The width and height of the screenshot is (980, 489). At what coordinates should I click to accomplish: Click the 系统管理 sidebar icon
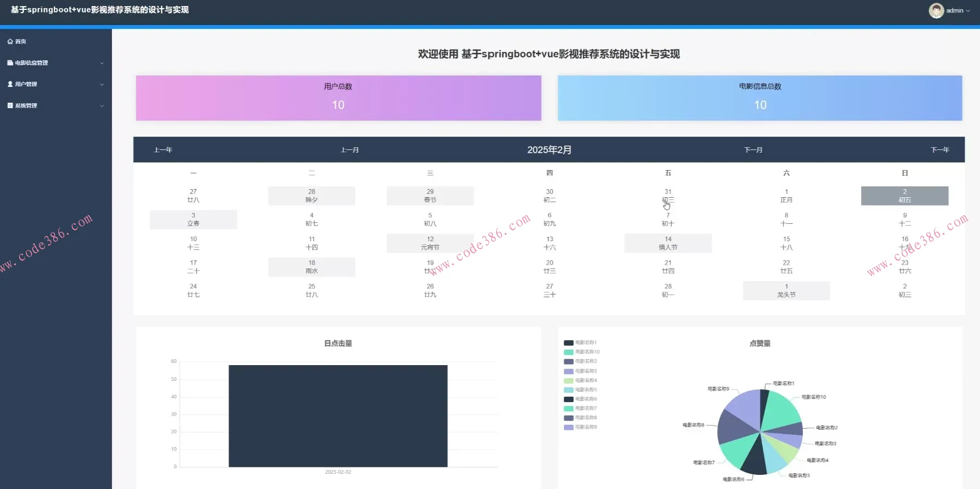click(x=10, y=105)
